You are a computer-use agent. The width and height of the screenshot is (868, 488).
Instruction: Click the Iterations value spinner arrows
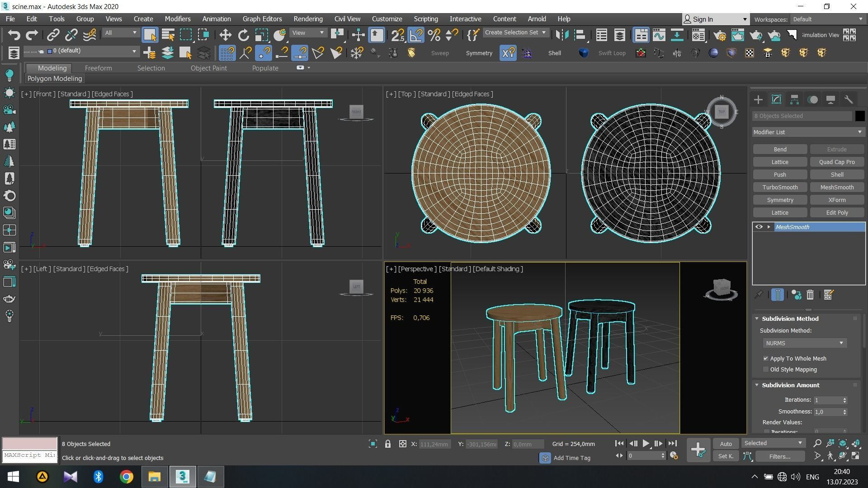coord(844,400)
